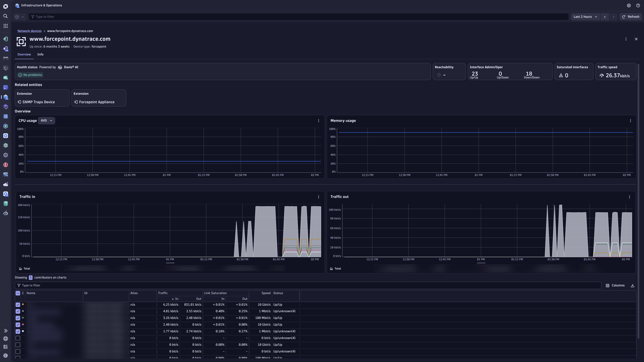
Task: Switch to the Overview tab
Action: (24, 54)
